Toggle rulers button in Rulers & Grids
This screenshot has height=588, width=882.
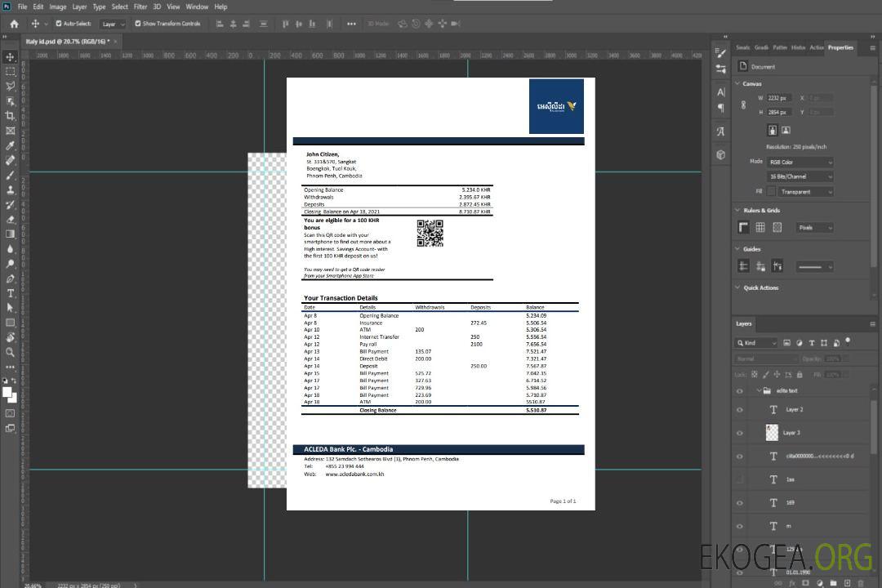click(x=744, y=227)
